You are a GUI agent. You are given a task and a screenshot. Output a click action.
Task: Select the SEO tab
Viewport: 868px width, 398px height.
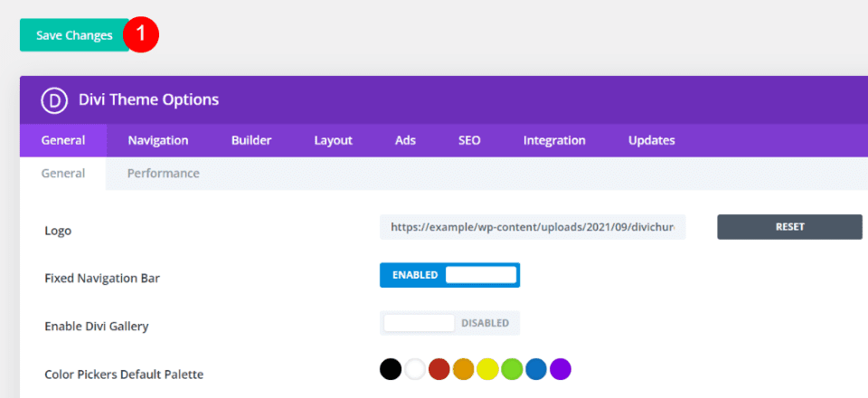[469, 140]
